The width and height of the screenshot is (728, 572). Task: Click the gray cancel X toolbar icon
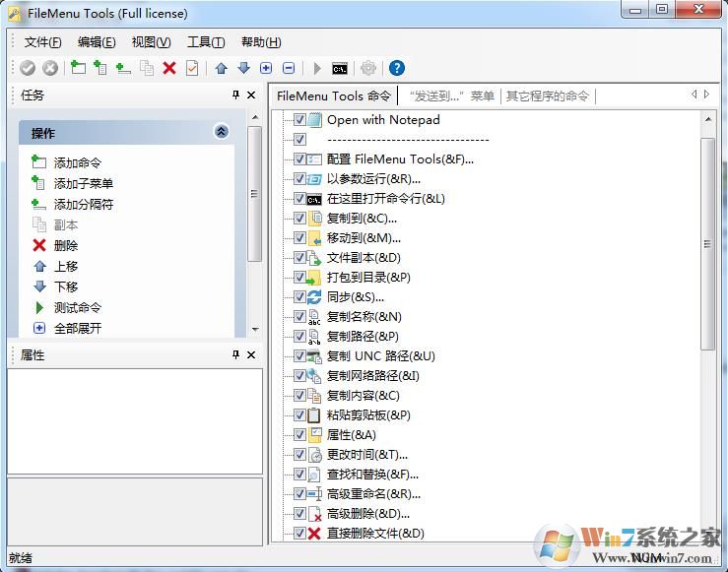pos(50,68)
